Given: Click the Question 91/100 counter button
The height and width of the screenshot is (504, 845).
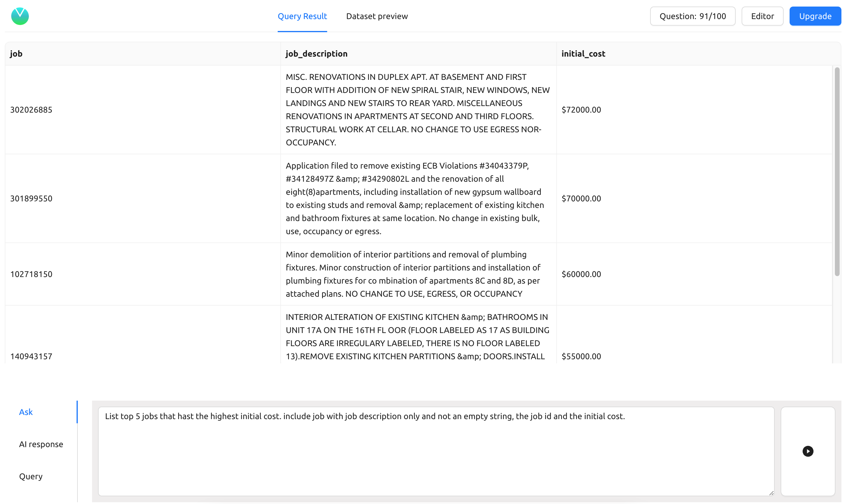Looking at the screenshot, I should 692,16.
